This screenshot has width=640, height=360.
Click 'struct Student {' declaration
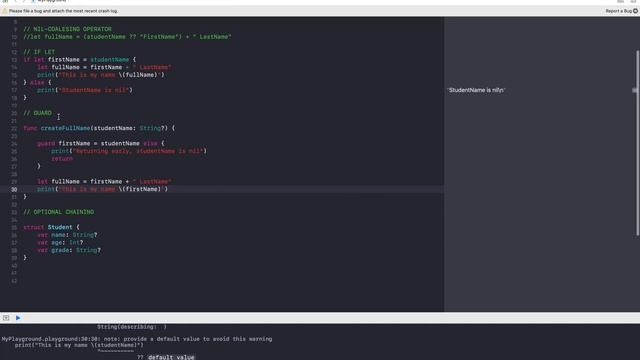pyautogui.click(x=51, y=227)
